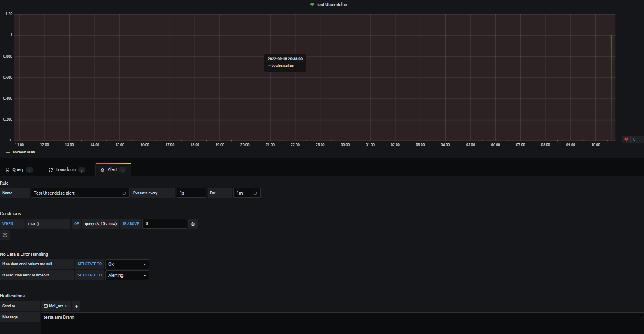Open the 'If no data' state dropdown set to Ok
This screenshot has width=644, height=334.
pos(127,264)
